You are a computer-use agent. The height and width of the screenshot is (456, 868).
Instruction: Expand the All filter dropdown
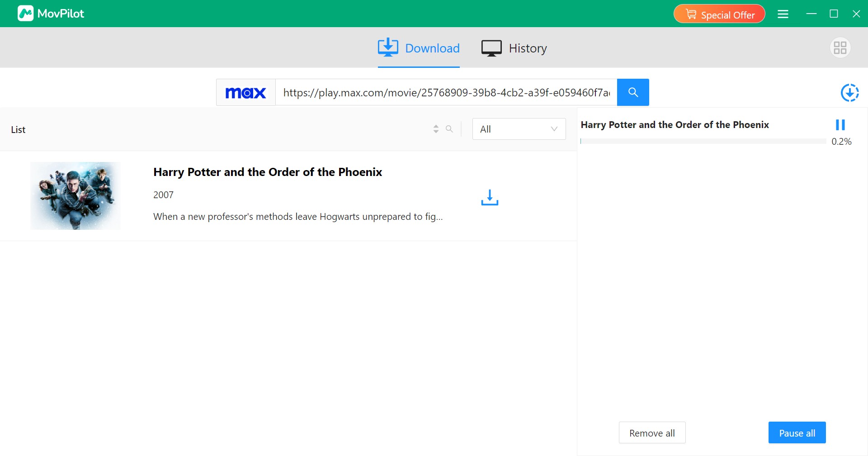(x=519, y=129)
